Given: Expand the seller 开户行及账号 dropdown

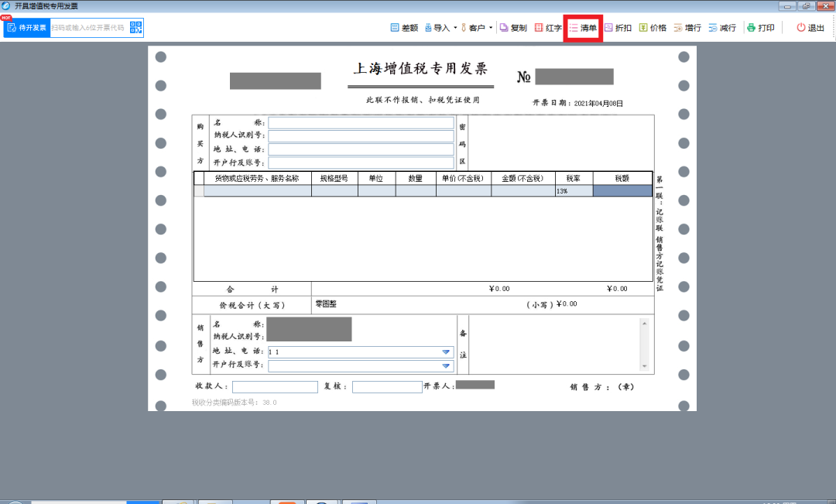Looking at the screenshot, I should point(446,366).
